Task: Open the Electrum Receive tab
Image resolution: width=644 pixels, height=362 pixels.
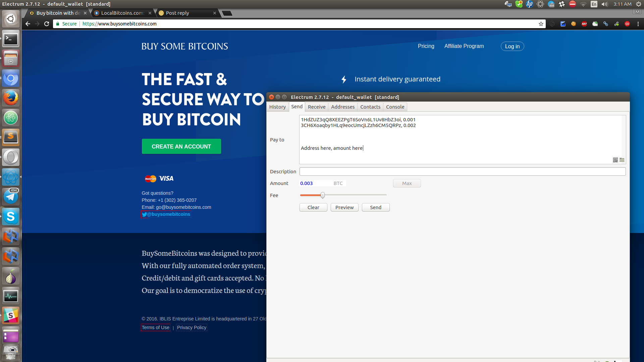Action: pyautogui.click(x=317, y=107)
